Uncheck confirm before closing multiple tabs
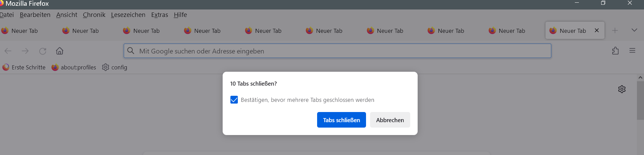The width and height of the screenshot is (644, 155). click(x=234, y=100)
